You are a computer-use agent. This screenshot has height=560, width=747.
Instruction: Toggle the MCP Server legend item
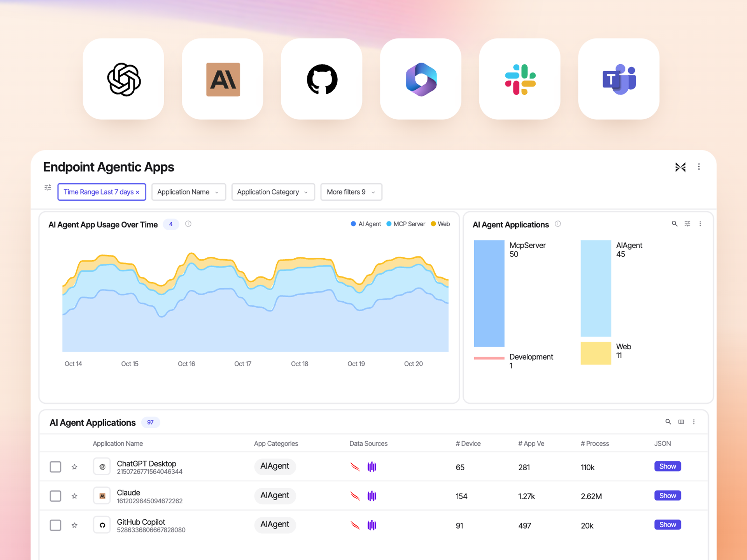coord(406,224)
